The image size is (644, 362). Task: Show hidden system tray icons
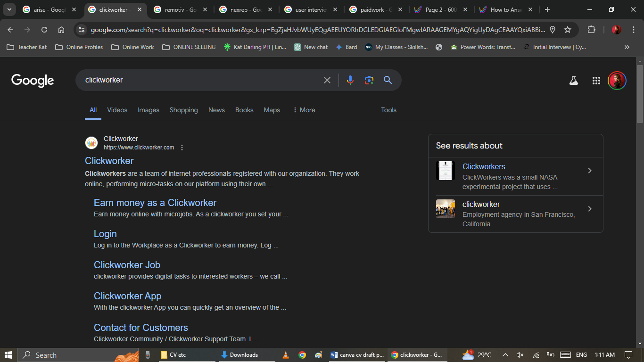tap(505, 355)
